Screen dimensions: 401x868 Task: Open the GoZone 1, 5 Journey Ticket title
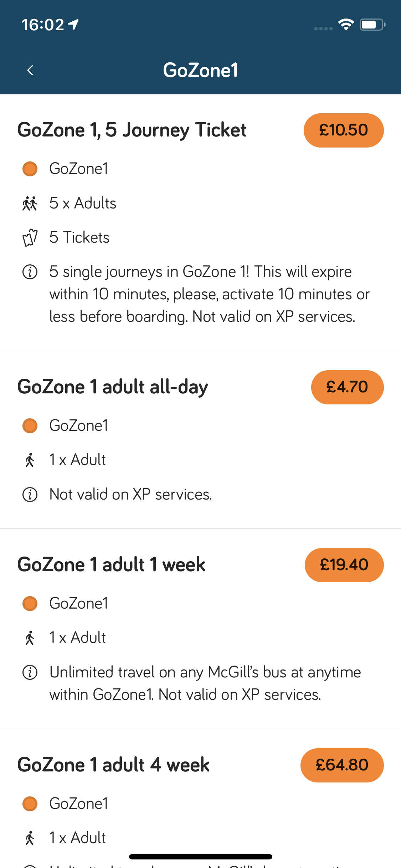132,130
